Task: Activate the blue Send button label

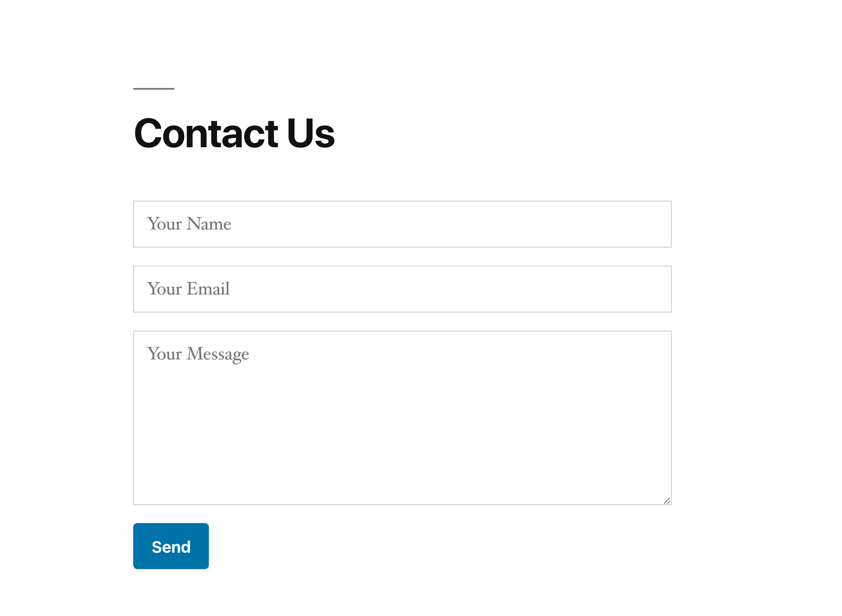Action: point(171,547)
